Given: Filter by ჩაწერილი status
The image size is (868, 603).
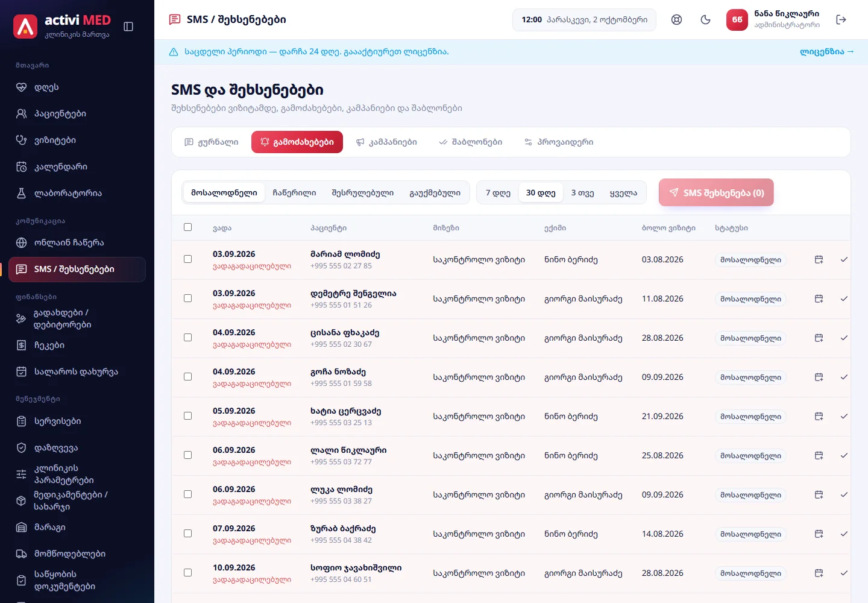Looking at the screenshot, I should [x=294, y=193].
